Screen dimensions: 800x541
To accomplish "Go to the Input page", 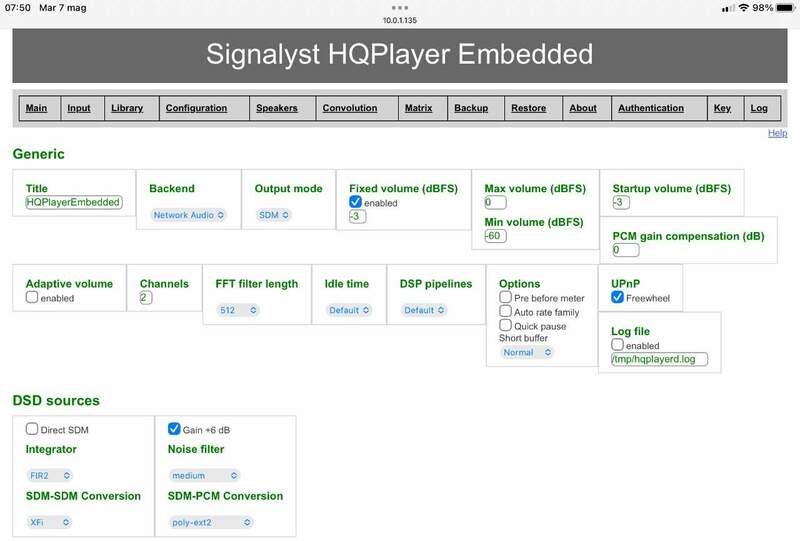I will point(79,108).
